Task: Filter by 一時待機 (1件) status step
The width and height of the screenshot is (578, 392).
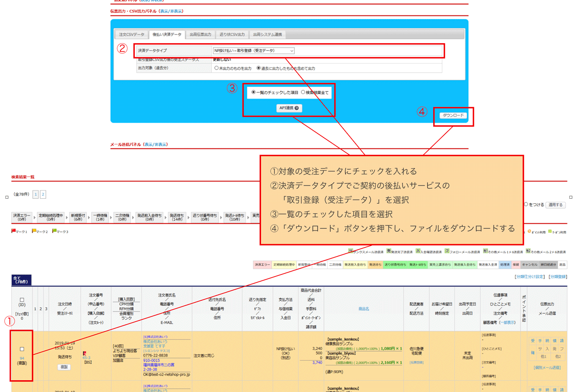Action: coord(100,217)
